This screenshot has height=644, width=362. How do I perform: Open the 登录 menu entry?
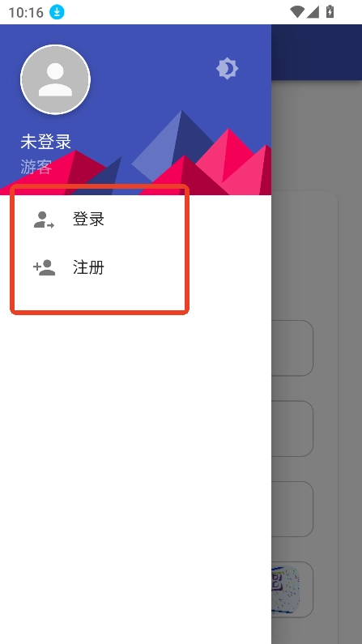(x=135, y=220)
